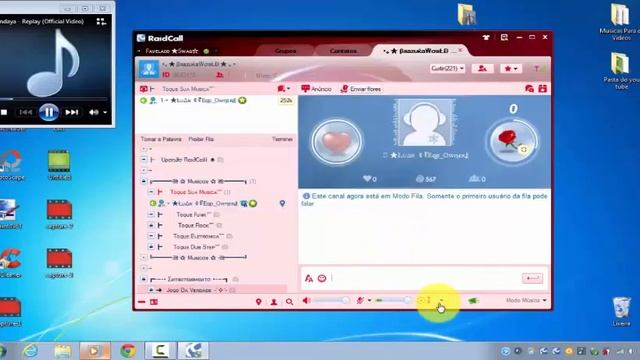Expand the Toque Rock channel
Viewport: 640px width, 360px height.
pos(151,225)
